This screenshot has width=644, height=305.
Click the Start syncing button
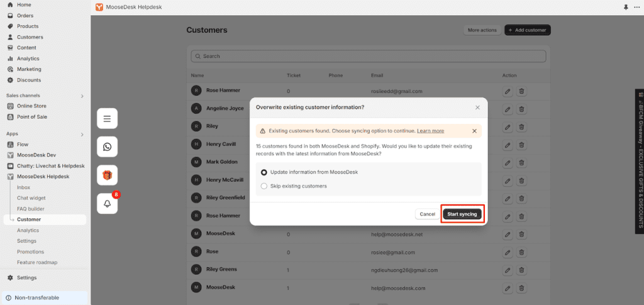click(x=462, y=214)
